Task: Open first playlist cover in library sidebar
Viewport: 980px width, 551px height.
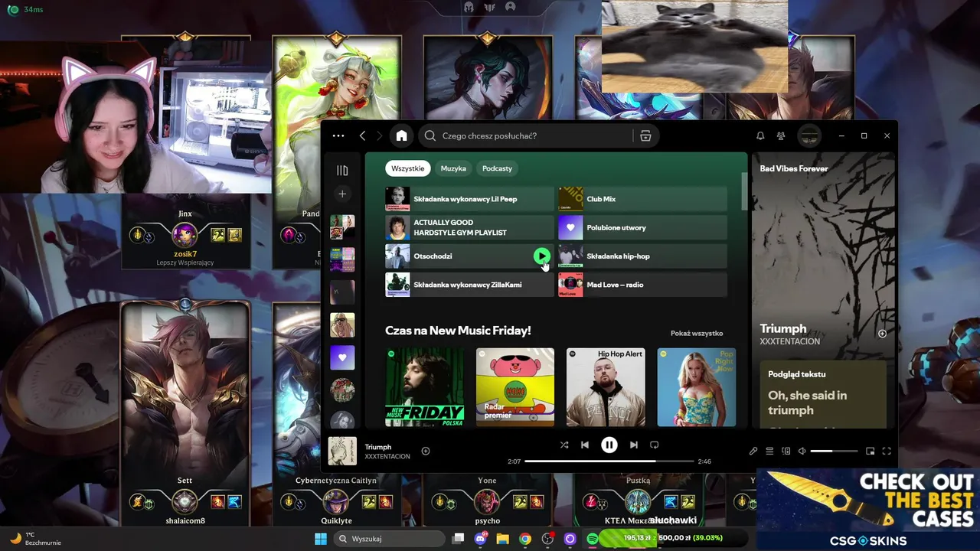Action: point(342,227)
